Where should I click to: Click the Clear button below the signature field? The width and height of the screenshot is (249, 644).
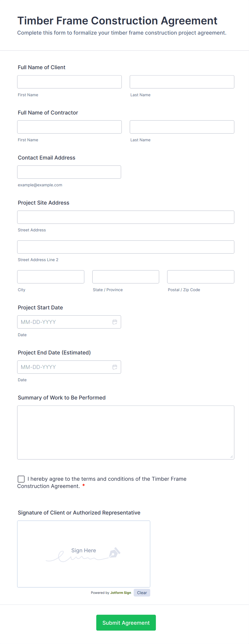[x=142, y=593]
